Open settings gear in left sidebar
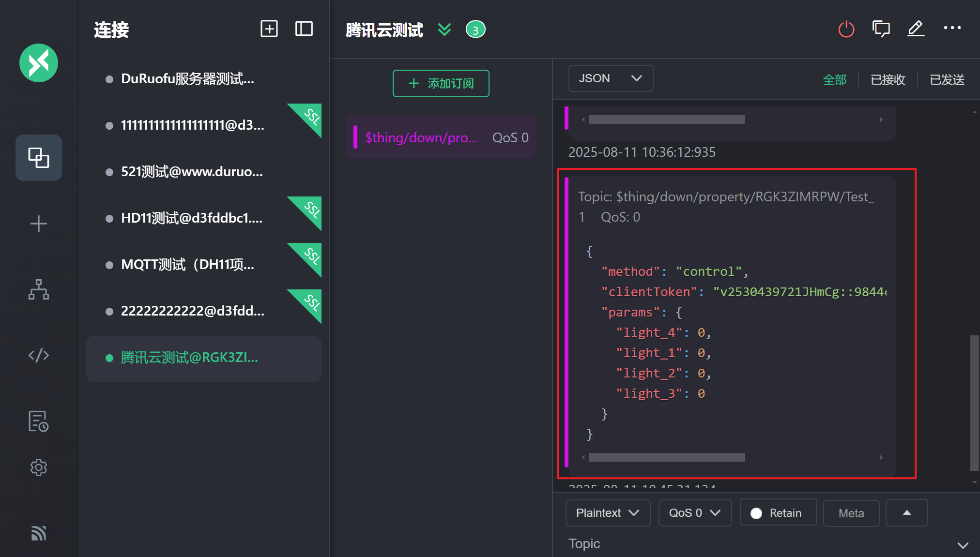 point(39,467)
